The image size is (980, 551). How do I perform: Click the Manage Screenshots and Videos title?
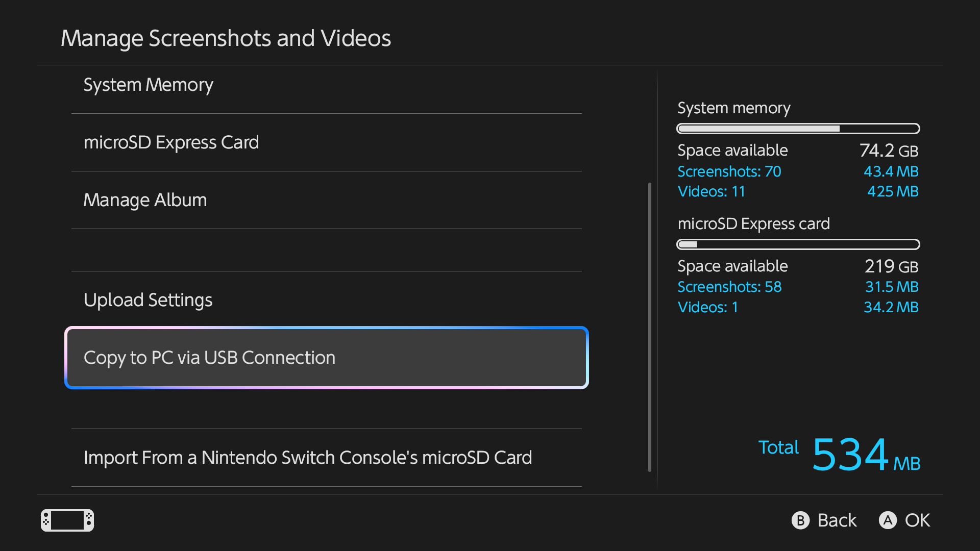226,39
